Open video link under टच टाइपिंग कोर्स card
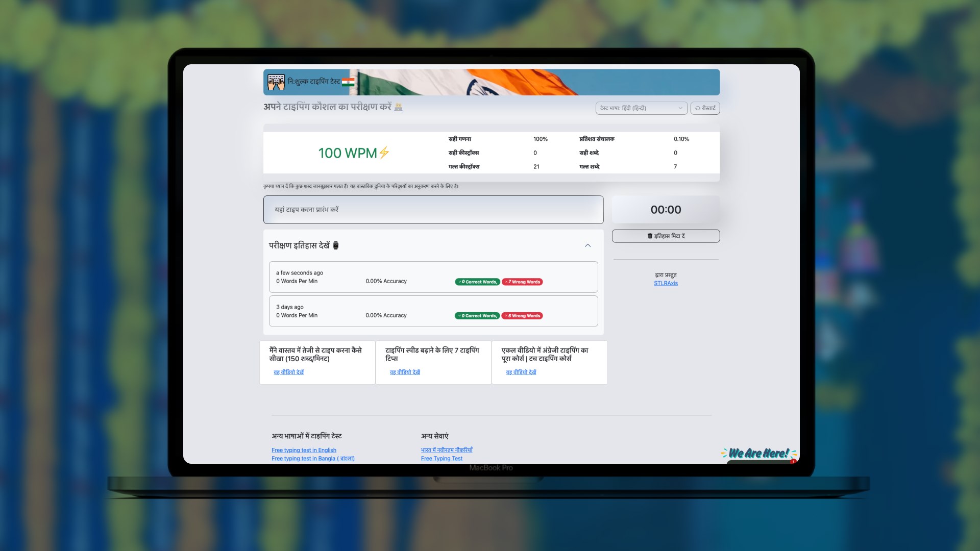 (x=521, y=372)
